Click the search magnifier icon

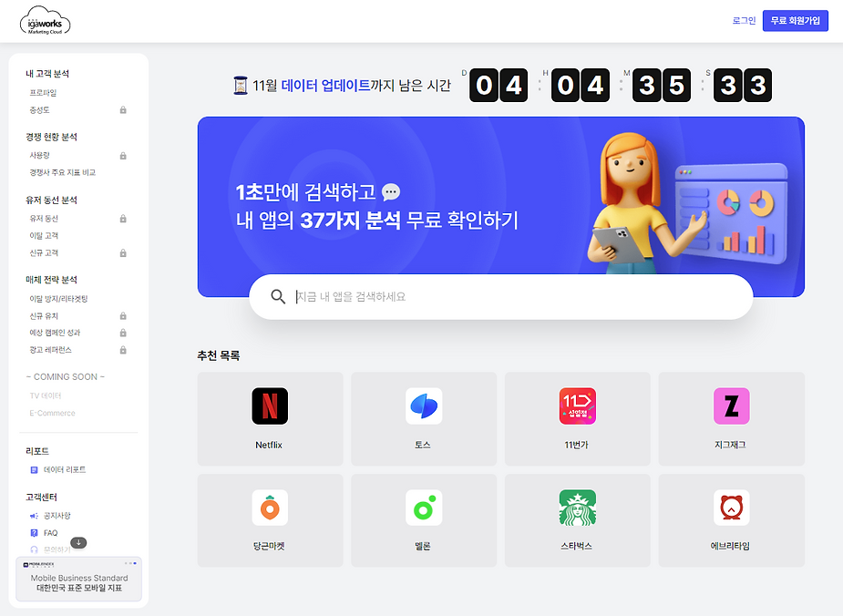pos(278,297)
